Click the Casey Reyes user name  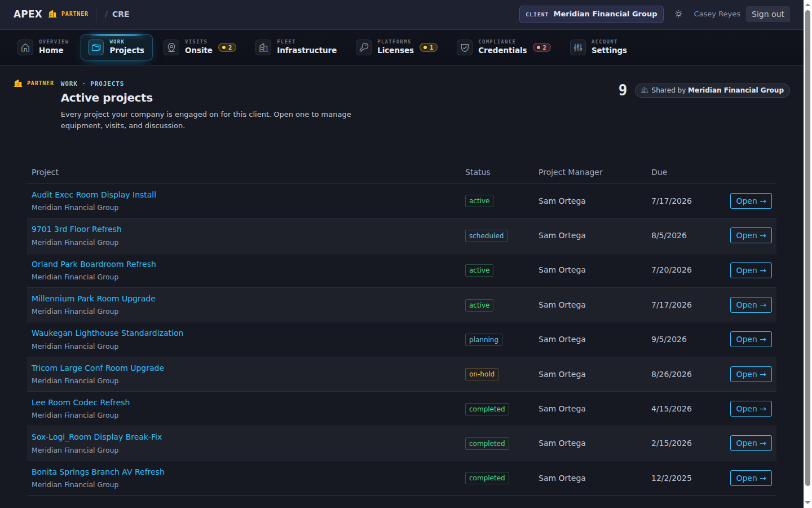click(717, 14)
